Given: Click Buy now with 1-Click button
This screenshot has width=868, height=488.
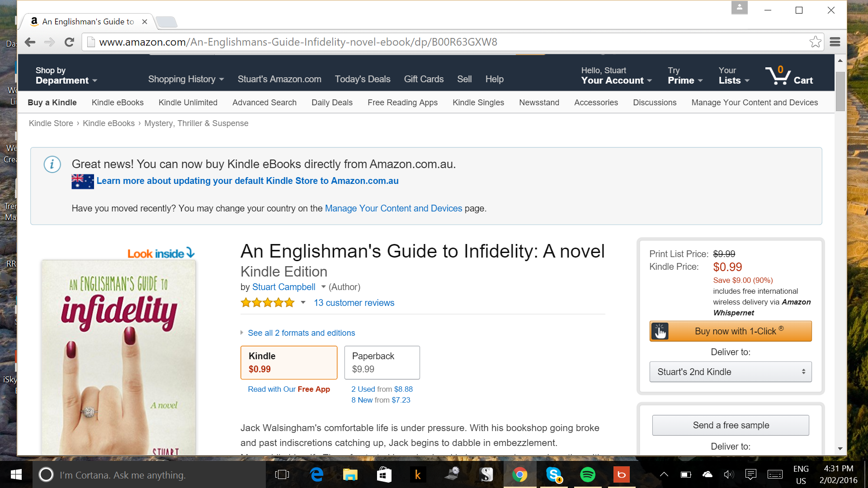Looking at the screenshot, I should [x=730, y=331].
